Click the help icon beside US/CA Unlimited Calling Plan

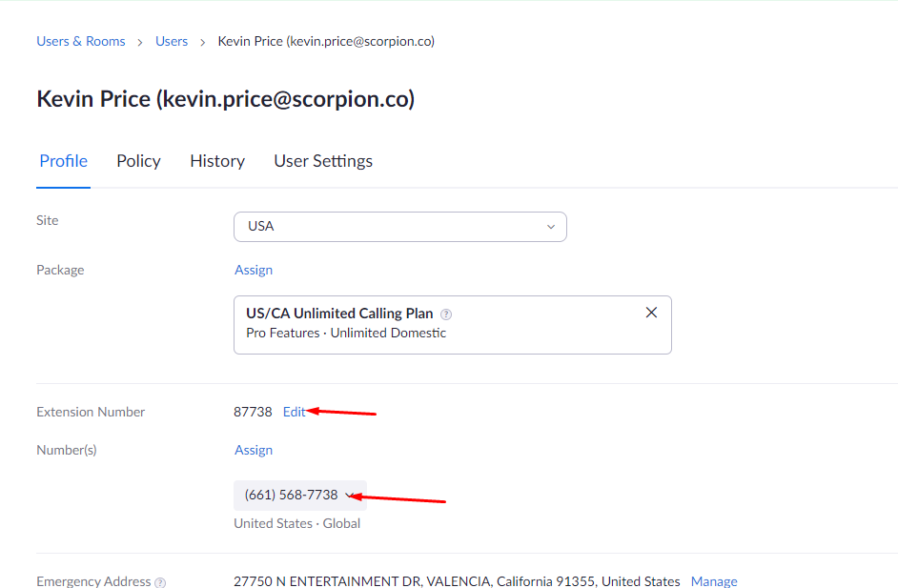click(x=446, y=314)
